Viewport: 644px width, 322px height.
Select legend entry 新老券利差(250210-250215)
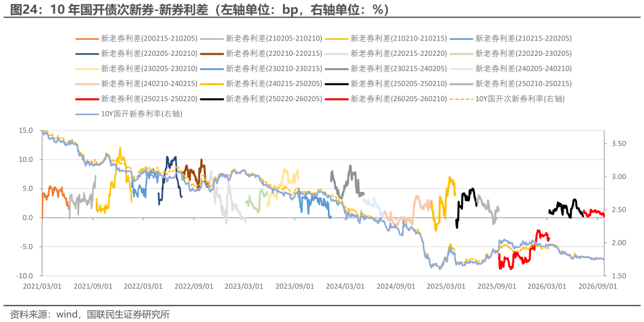[x=511, y=84]
